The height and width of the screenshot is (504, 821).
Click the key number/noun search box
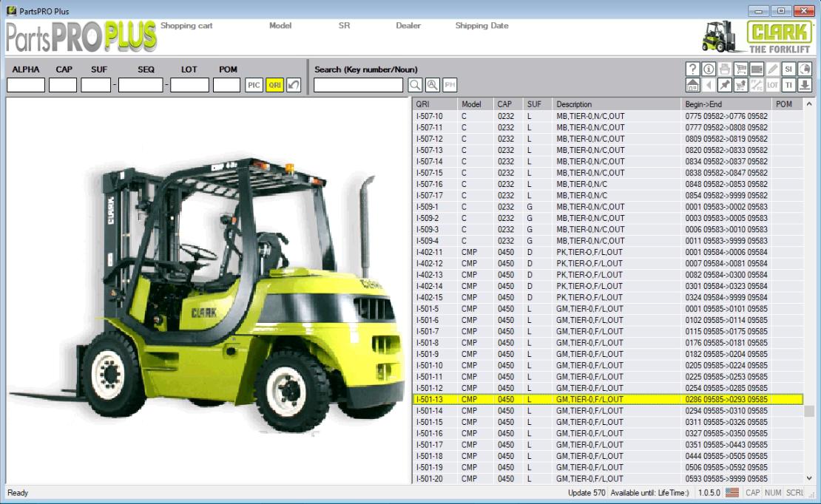pyautogui.click(x=358, y=85)
